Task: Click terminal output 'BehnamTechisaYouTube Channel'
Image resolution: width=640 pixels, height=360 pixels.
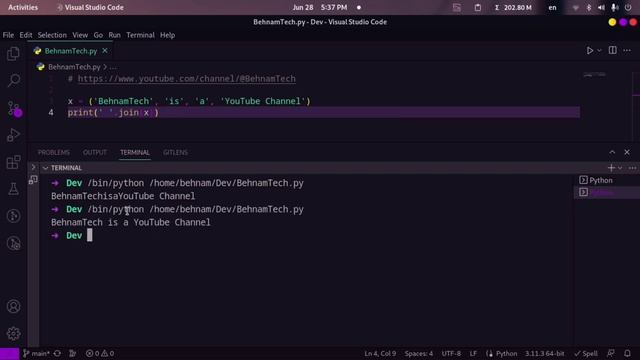Action: coord(123,196)
